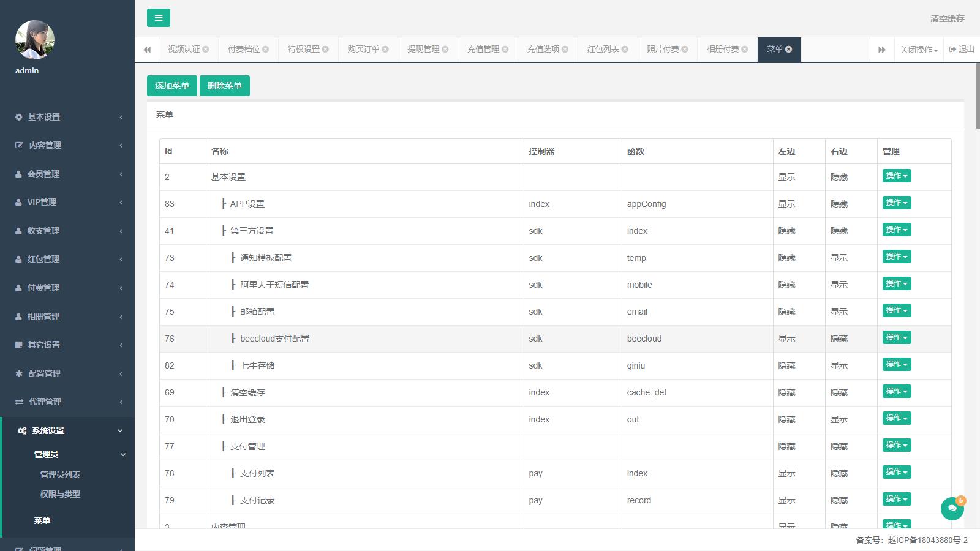
Task: Expand the 会员管理 sidebar menu
Action: coord(67,174)
